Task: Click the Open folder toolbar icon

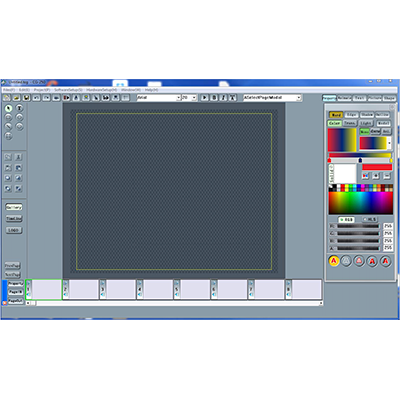Action: [x=16, y=98]
